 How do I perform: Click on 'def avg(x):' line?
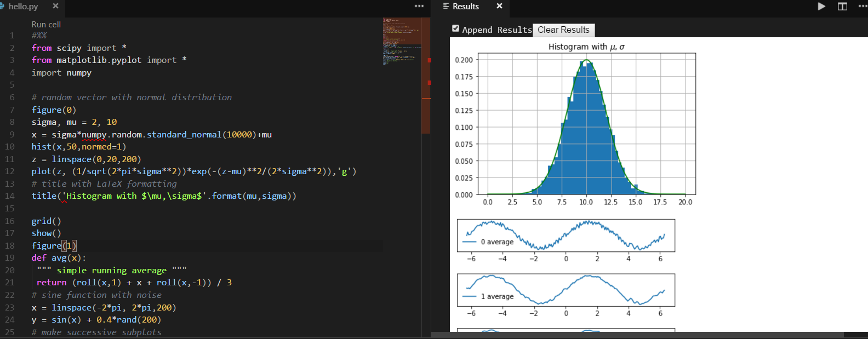pyautogui.click(x=59, y=258)
